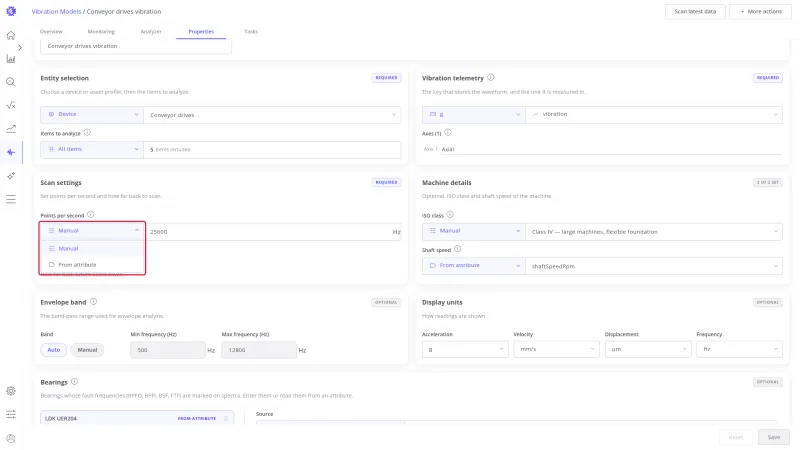The height and width of the screenshot is (450, 800).
Task: Click the app logo icon
Action: point(11,11)
